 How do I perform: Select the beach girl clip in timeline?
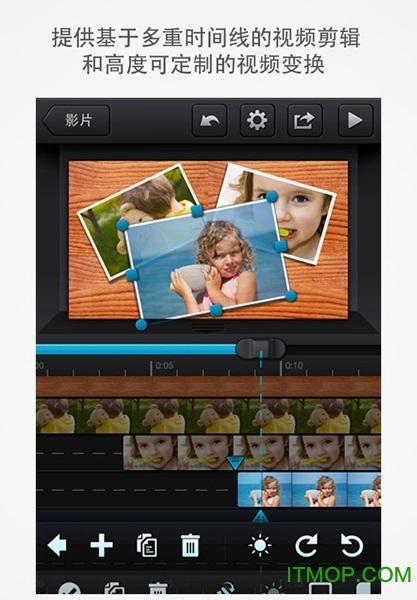pos(309,490)
